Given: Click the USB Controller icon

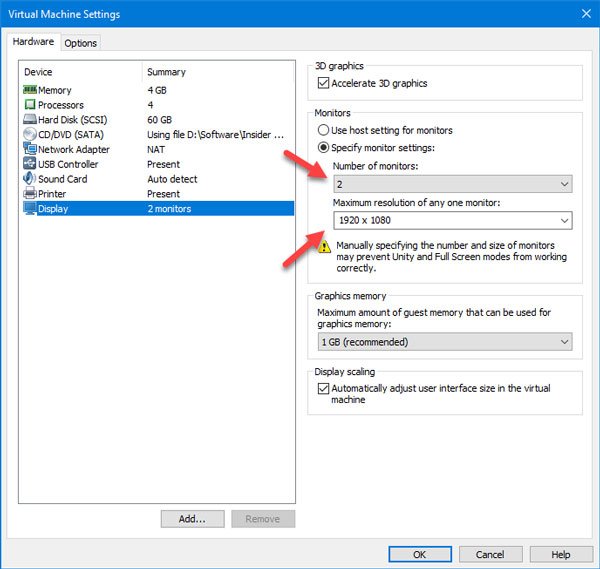Looking at the screenshot, I should coord(29,164).
